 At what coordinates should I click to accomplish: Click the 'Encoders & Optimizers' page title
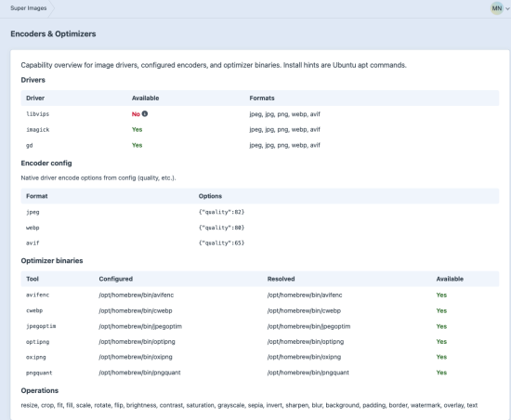click(x=53, y=33)
